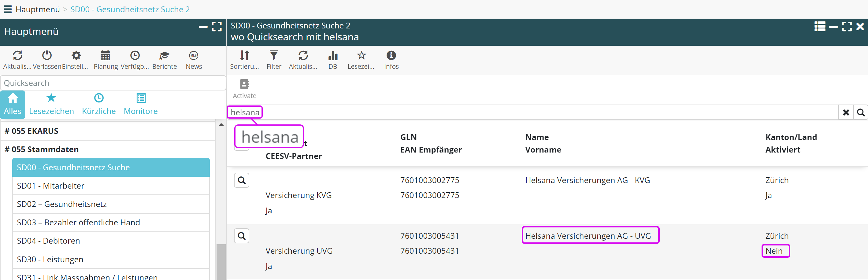Image resolution: width=868 pixels, height=280 pixels.
Task: Click the Quicksearch input field
Action: click(x=113, y=83)
